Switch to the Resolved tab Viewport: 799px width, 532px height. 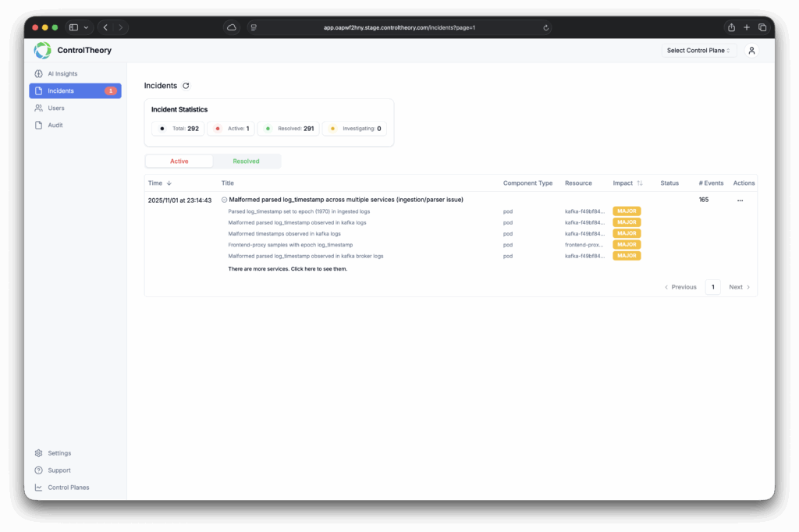pos(246,161)
